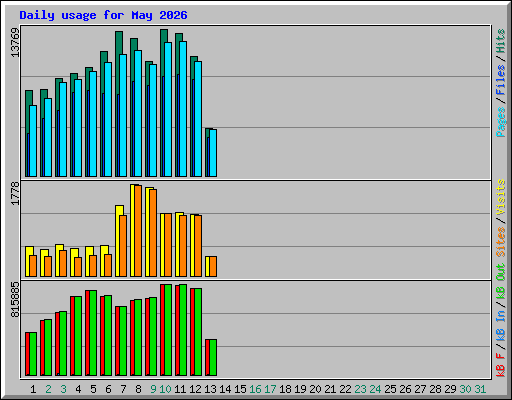Select day 18 on the x-axis
The height and width of the screenshot is (400, 512).
(x=285, y=389)
